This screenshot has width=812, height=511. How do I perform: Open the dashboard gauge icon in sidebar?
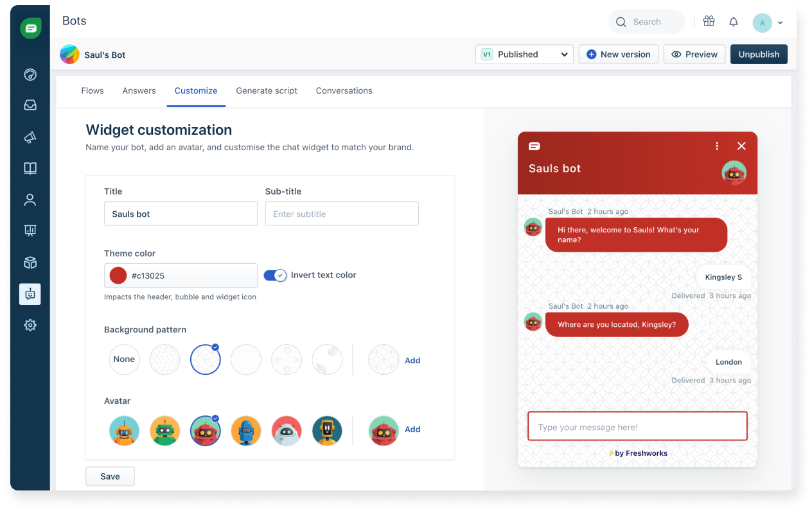pos(30,74)
